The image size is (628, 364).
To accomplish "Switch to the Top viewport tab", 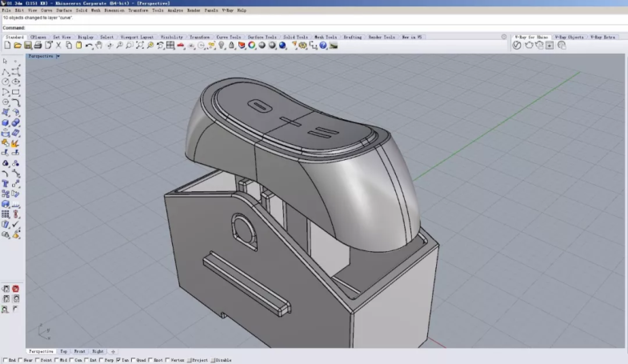I will pos(64,351).
